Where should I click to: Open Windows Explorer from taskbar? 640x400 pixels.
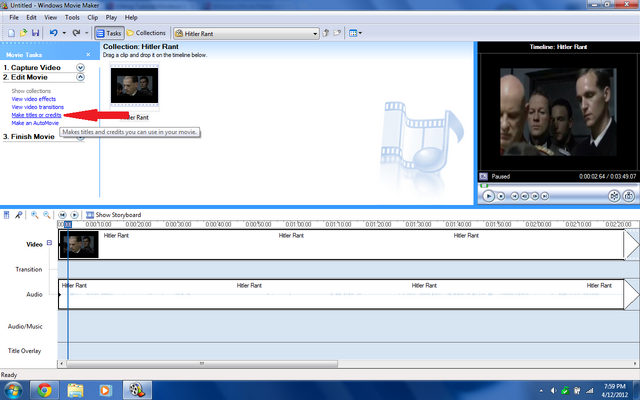pos(75,390)
